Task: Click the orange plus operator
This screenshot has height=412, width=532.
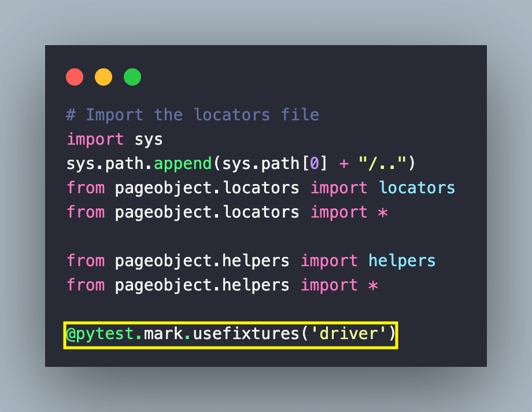Action: click(x=344, y=164)
